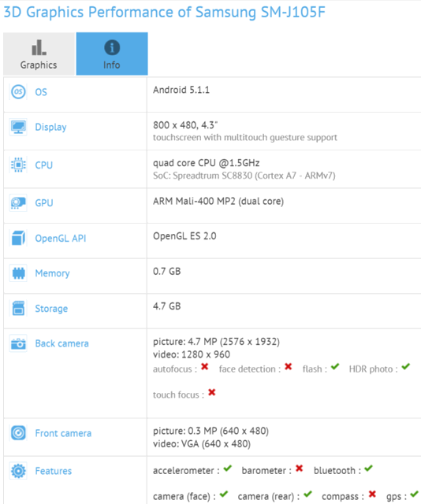Click the Storage label
Screen dimensions: 421x504
[51, 309]
